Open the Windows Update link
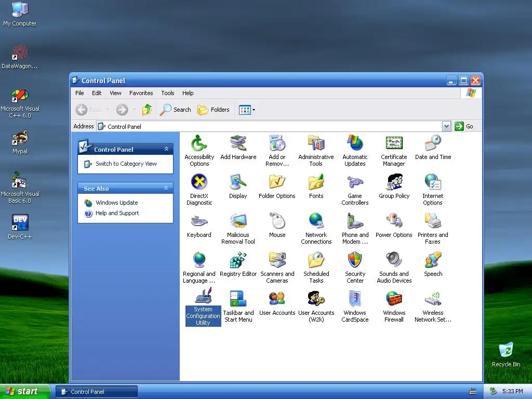The height and width of the screenshot is (399, 532). pos(117,203)
